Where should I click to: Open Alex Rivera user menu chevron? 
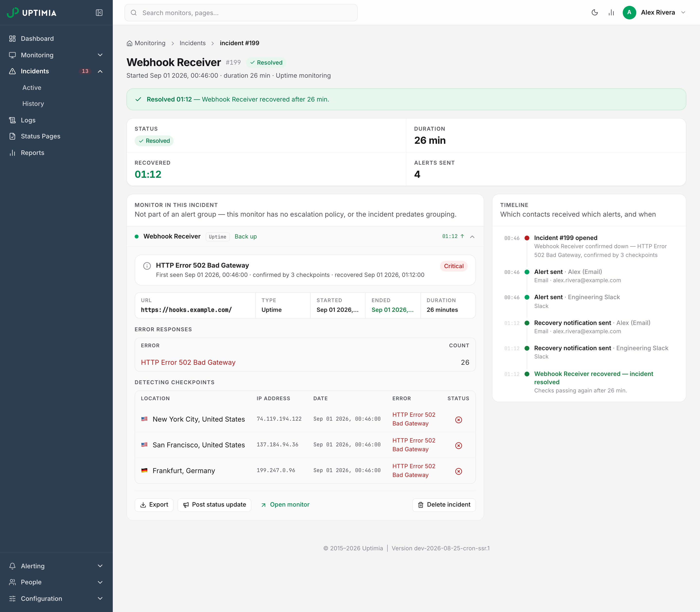coord(683,13)
